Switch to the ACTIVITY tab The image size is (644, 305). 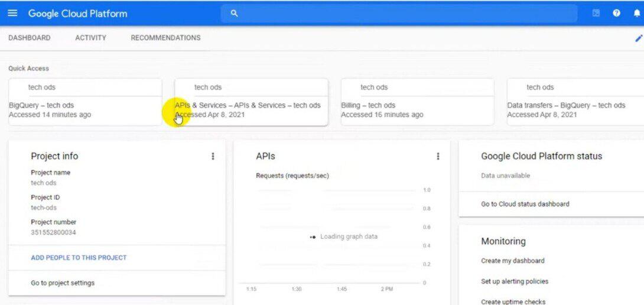click(x=91, y=38)
